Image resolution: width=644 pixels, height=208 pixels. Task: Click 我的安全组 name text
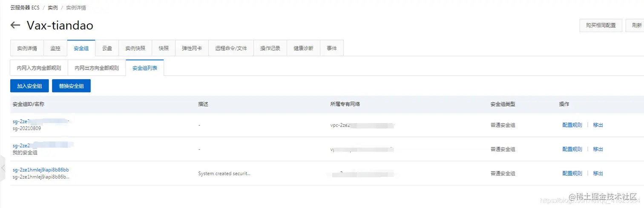tap(25, 152)
